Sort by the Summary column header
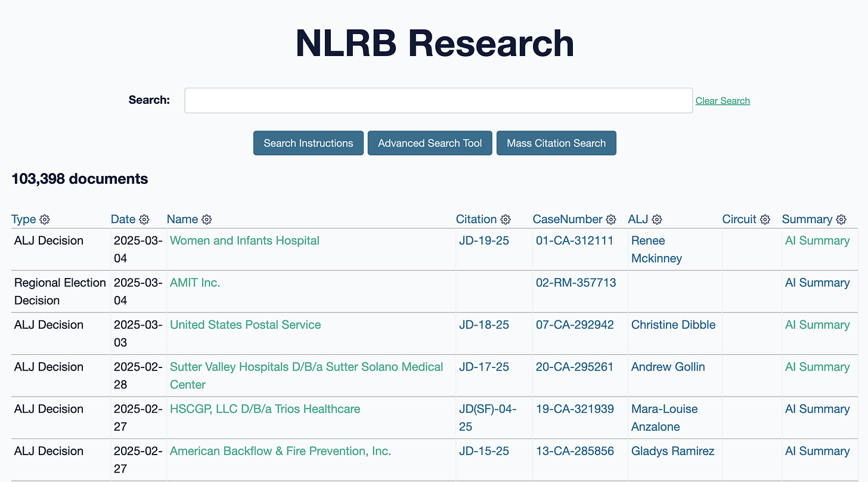Viewport: 868px width, 482px height. [807, 220]
